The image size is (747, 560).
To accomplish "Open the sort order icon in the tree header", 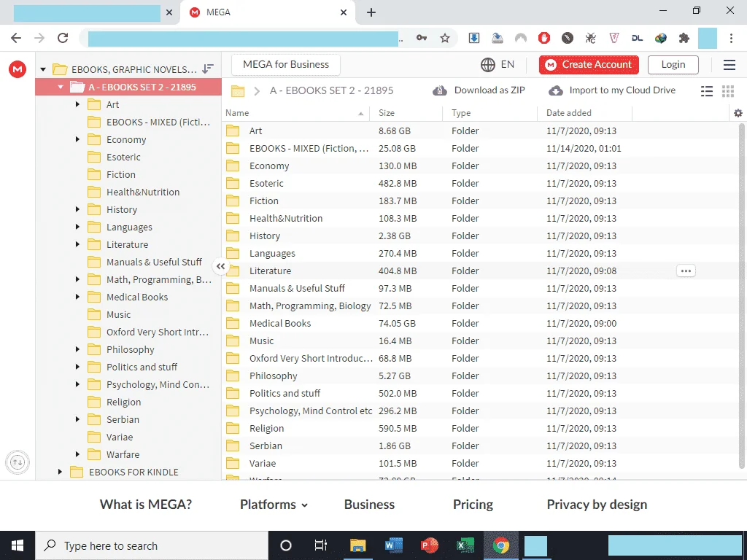I will tap(208, 69).
